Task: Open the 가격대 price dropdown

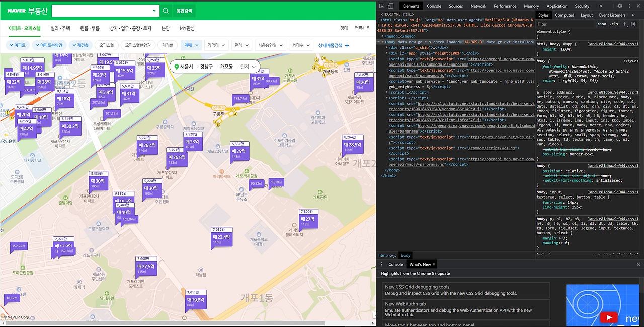Action: (x=216, y=45)
